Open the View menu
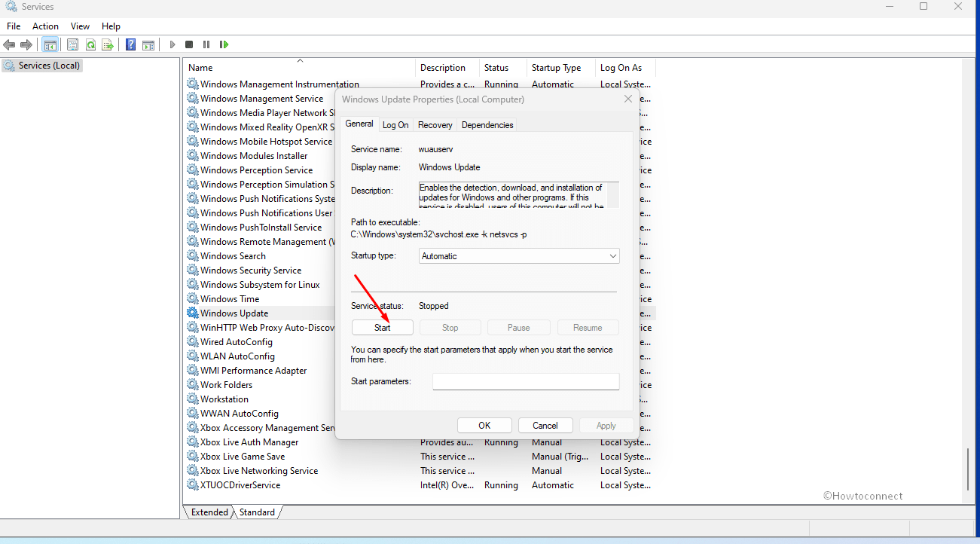The width and height of the screenshot is (980, 544). pos(80,26)
